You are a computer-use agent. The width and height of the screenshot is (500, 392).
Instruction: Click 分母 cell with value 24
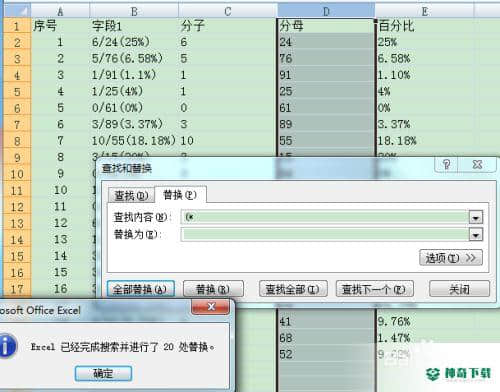click(326, 42)
